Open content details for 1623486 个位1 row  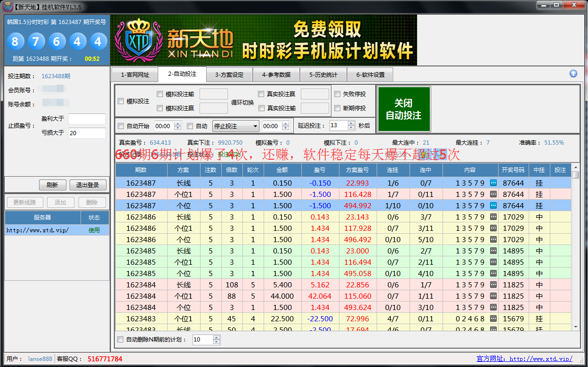[x=493, y=228]
